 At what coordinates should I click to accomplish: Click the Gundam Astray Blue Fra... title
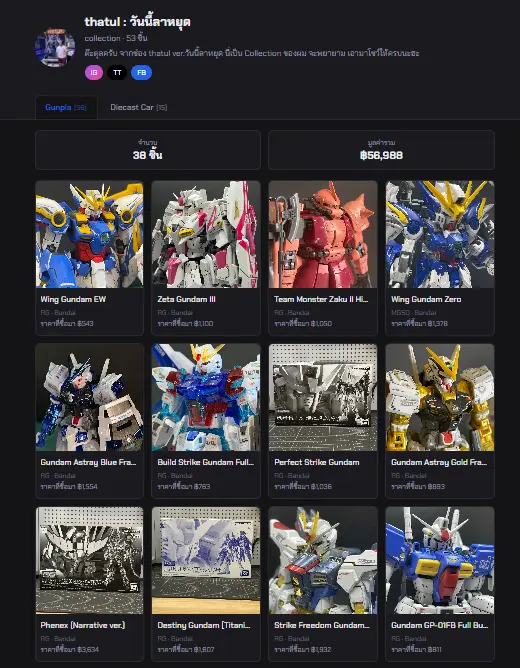pos(88,462)
